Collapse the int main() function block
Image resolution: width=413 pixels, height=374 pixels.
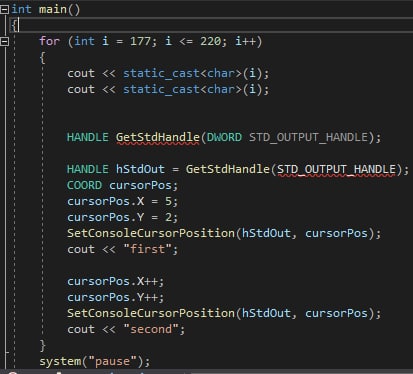[x=4, y=9]
